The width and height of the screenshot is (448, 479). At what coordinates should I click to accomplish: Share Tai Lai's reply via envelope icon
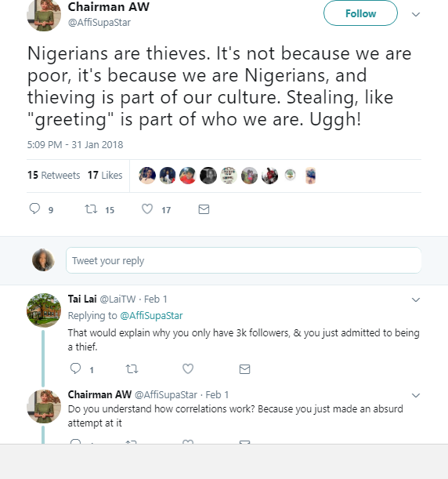(244, 369)
